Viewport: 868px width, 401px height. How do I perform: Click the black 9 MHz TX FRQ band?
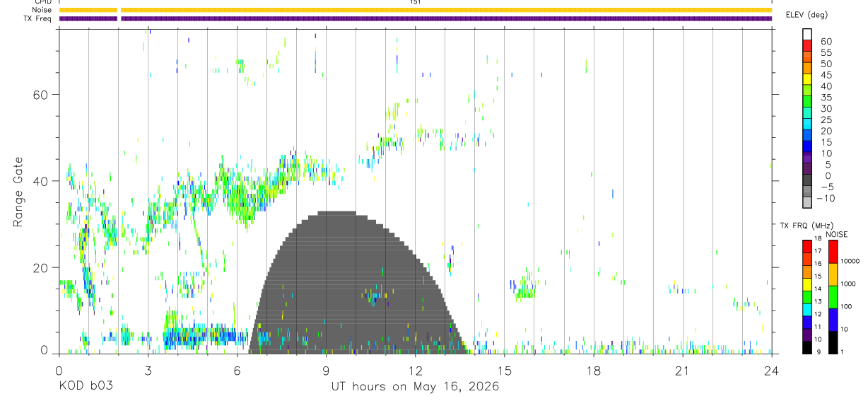pyautogui.click(x=807, y=347)
